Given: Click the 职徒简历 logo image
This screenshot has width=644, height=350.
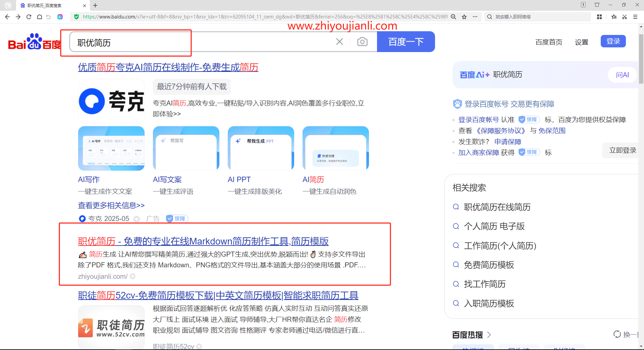Looking at the screenshot, I should pyautogui.click(x=111, y=327).
